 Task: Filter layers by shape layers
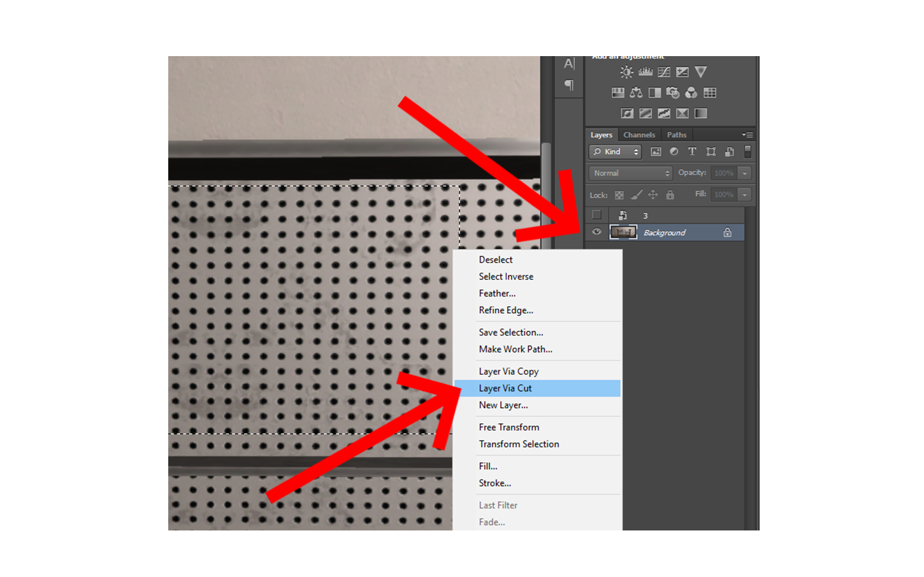click(x=711, y=152)
